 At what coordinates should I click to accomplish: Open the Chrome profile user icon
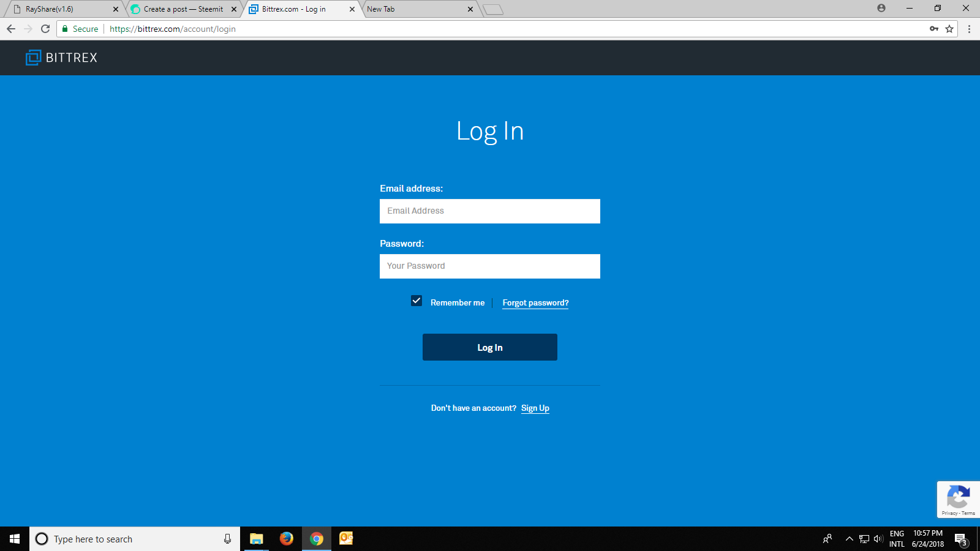(881, 8)
